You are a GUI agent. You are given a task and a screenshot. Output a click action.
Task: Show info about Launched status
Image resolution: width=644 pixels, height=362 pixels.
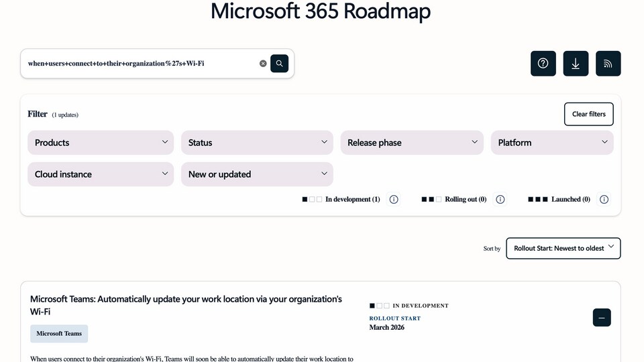604,199
